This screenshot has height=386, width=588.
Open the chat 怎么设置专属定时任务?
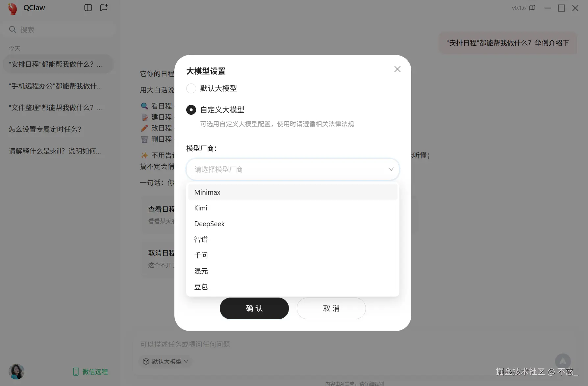[58, 129]
